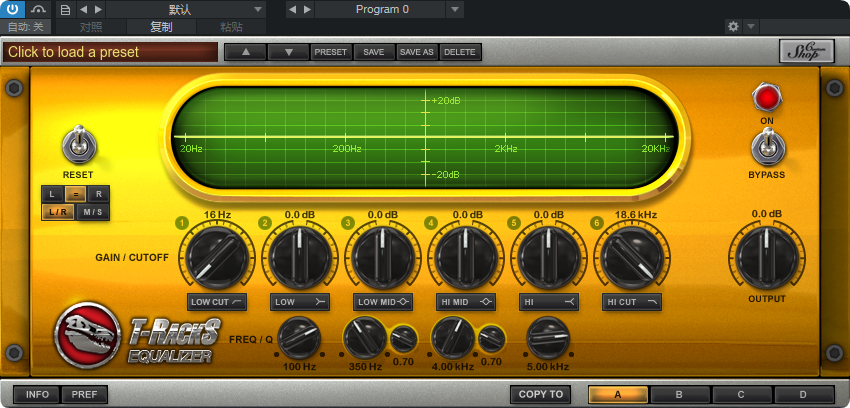
Task: Click the 复制 copy button
Action: [162, 27]
